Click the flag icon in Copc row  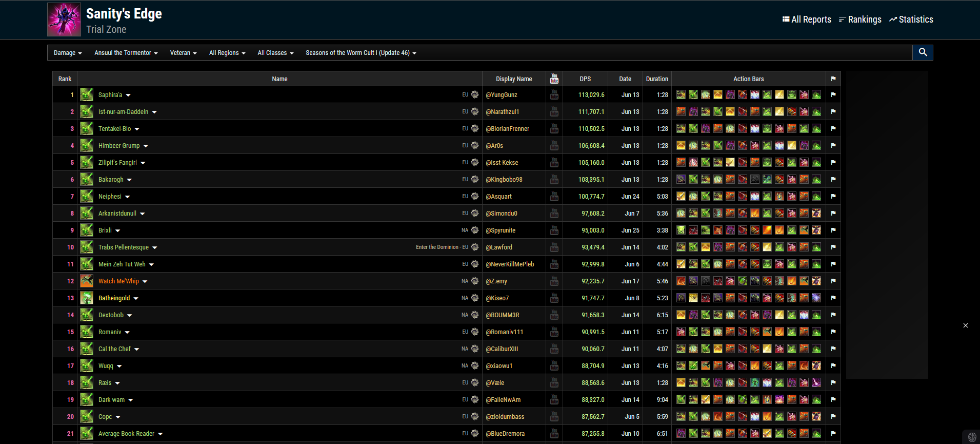tap(833, 417)
